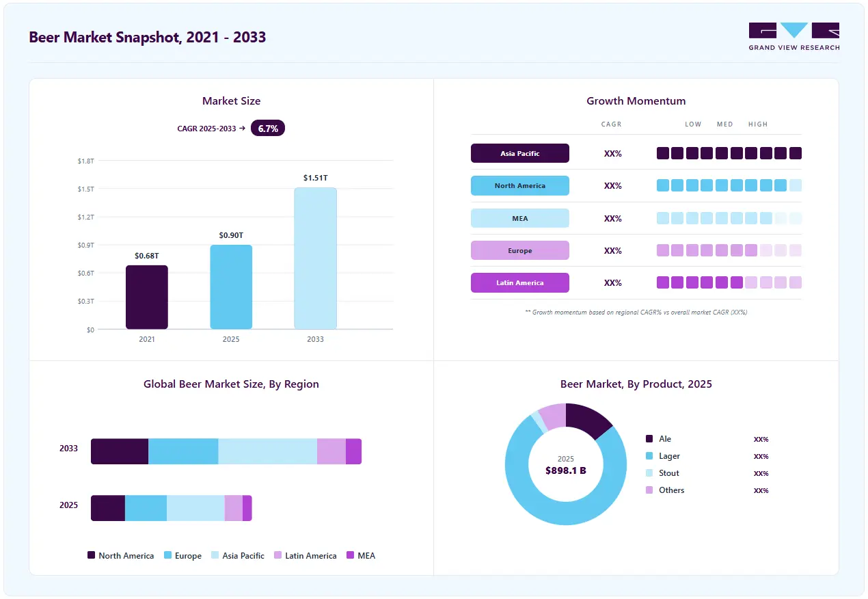868x599 pixels.
Task: Click the Others legend swatch
Action: tap(649, 490)
